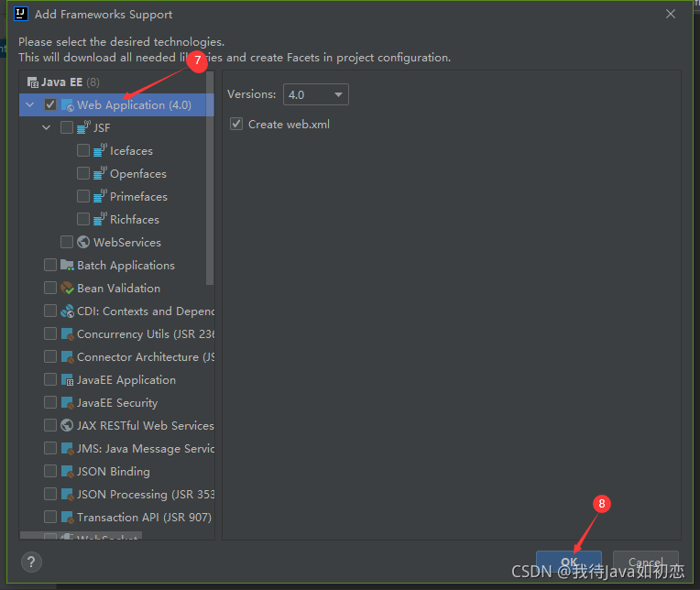Check the Batch Applications checkbox
Viewport: 700px width, 590px height.
50,265
